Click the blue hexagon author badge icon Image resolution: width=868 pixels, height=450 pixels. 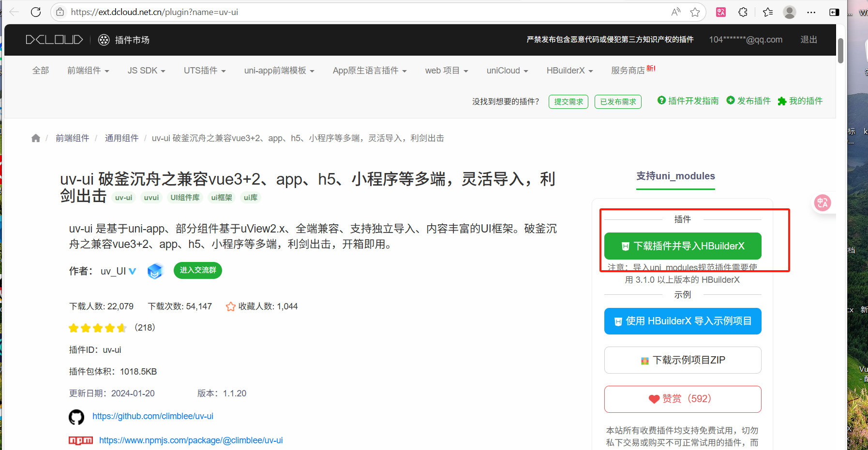[155, 271]
